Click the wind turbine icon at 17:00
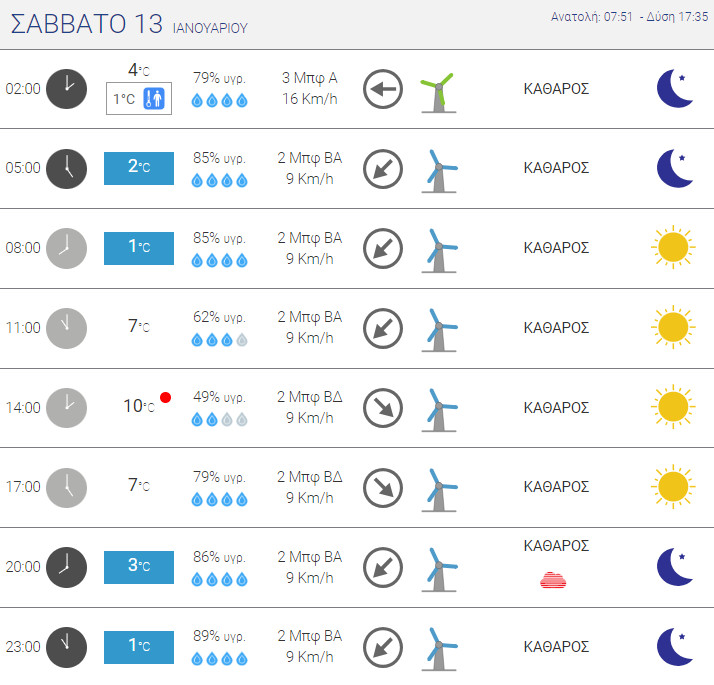This screenshot has width=714, height=685. click(438, 488)
